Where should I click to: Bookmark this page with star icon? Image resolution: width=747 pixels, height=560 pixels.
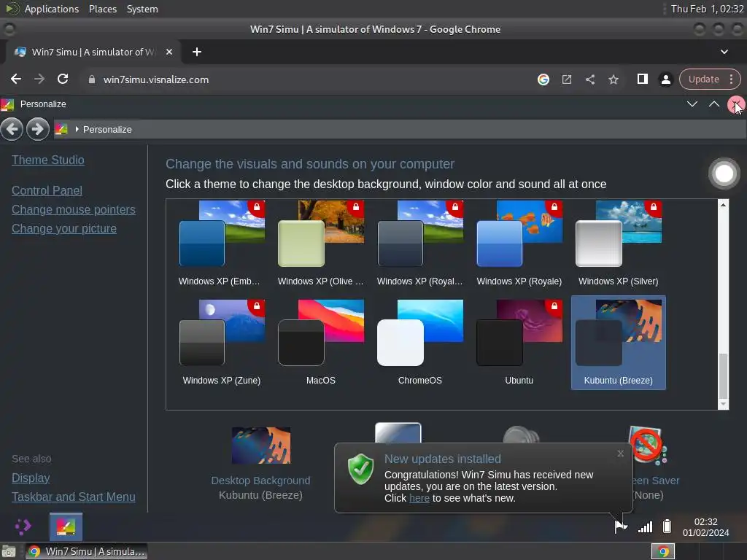tap(614, 79)
